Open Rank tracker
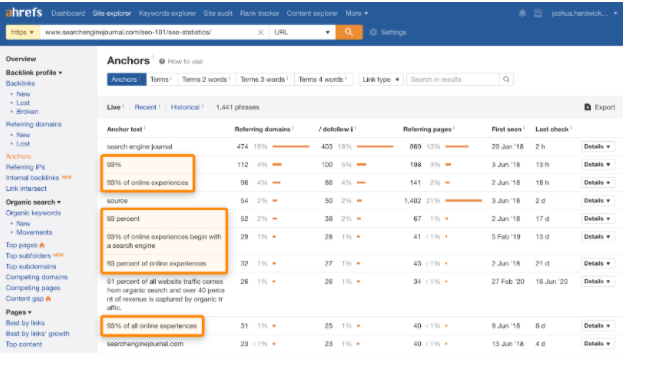This screenshot has width=645, height=369. (259, 14)
